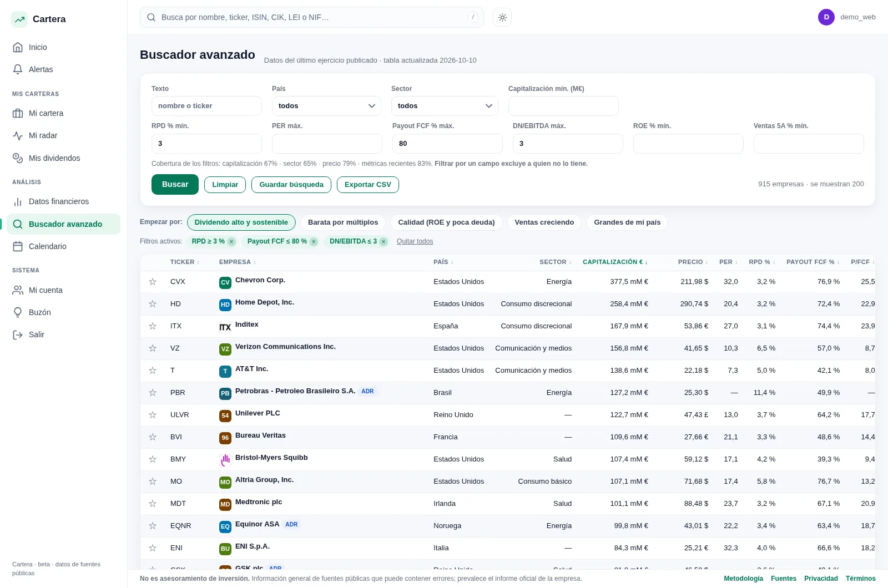Open the País dropdown
The width and height of the screenshot is (888, 588).
point(326,106)
